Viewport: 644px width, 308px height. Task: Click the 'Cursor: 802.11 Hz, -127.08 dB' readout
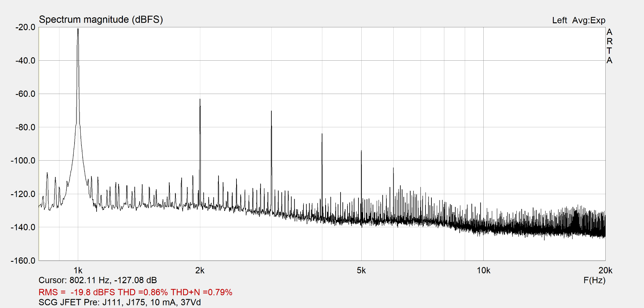pos(97,280)
